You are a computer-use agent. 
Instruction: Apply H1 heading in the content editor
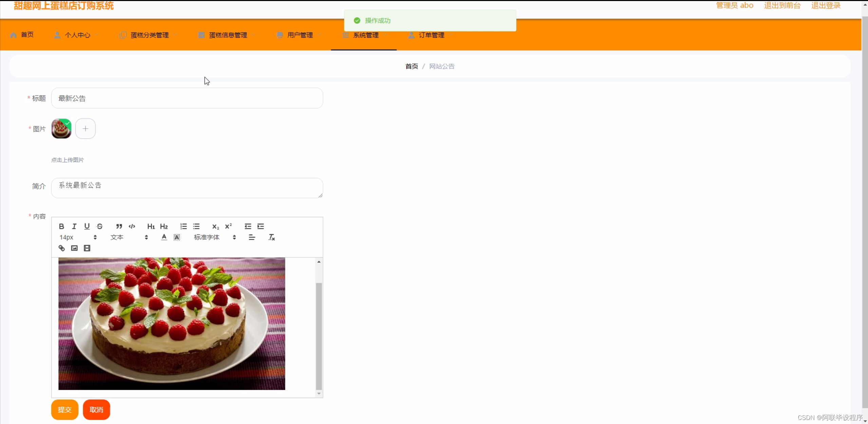[x=151, y=226]
